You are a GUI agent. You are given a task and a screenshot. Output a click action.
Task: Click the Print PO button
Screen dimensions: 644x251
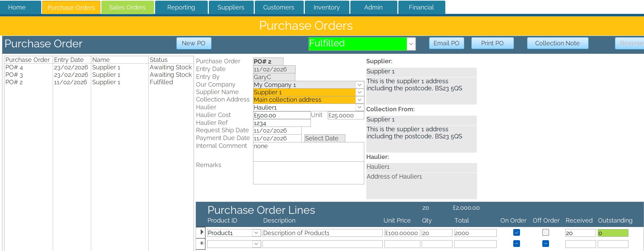point(492,43)
